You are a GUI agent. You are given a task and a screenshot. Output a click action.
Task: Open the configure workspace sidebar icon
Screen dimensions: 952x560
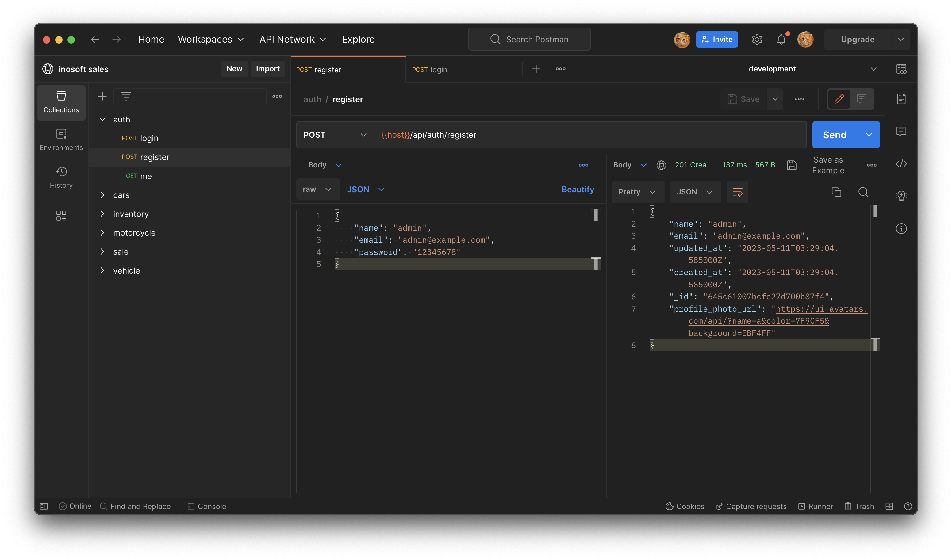61,216
